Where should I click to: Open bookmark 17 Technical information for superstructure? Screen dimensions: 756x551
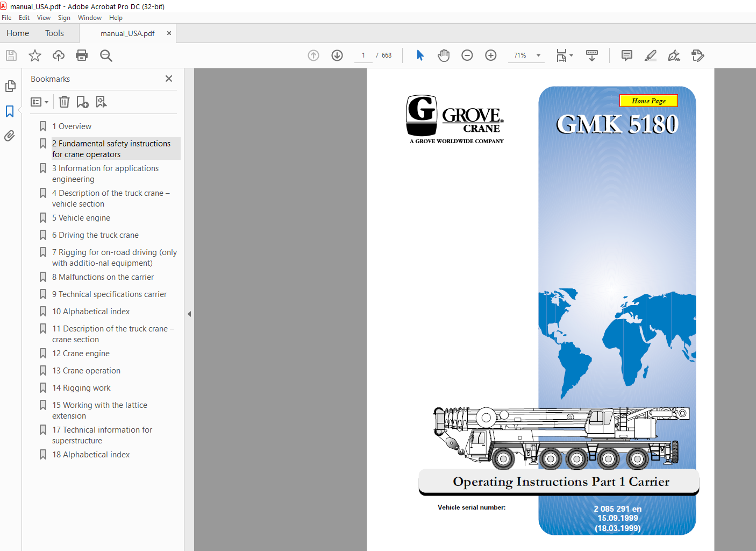pyautogui.click(x=102, y=435)
